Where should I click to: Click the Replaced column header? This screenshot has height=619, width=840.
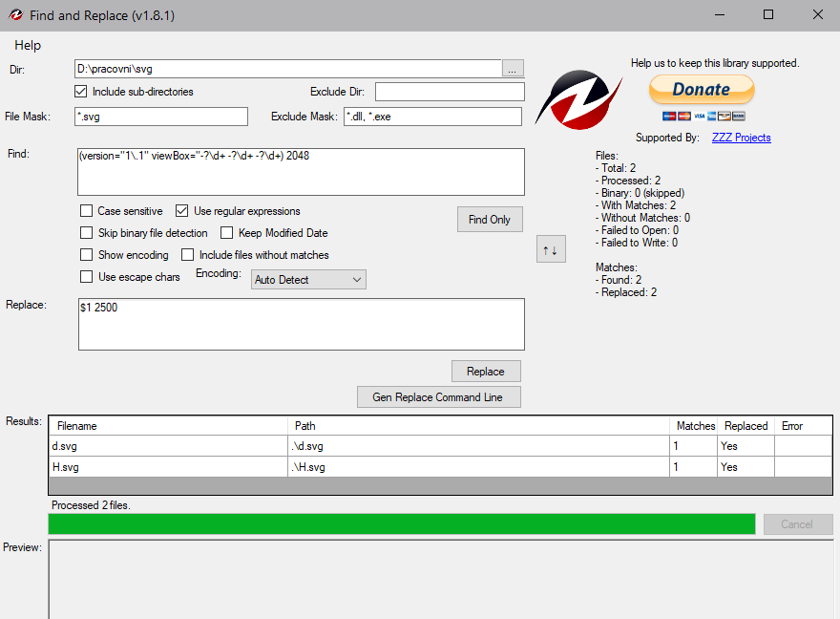pyautogui.click(x=745, y=426)
